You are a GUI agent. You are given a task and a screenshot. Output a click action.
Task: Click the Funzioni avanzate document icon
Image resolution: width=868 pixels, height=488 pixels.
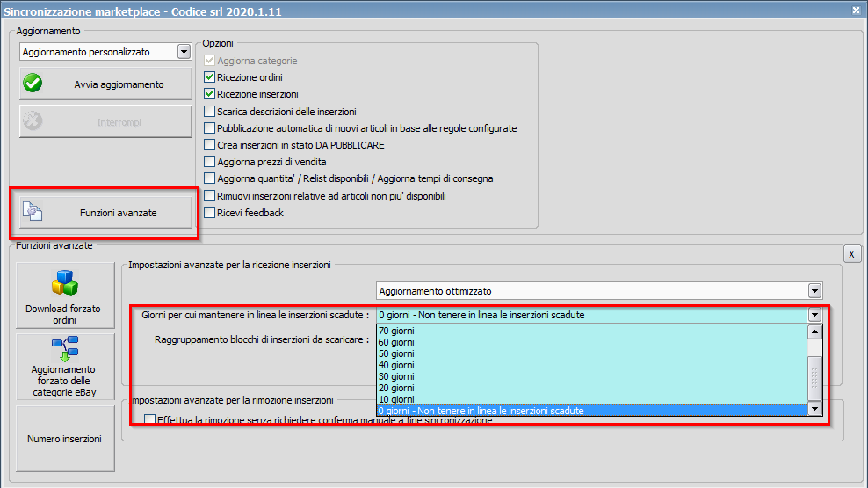click(x=33, y=211)
